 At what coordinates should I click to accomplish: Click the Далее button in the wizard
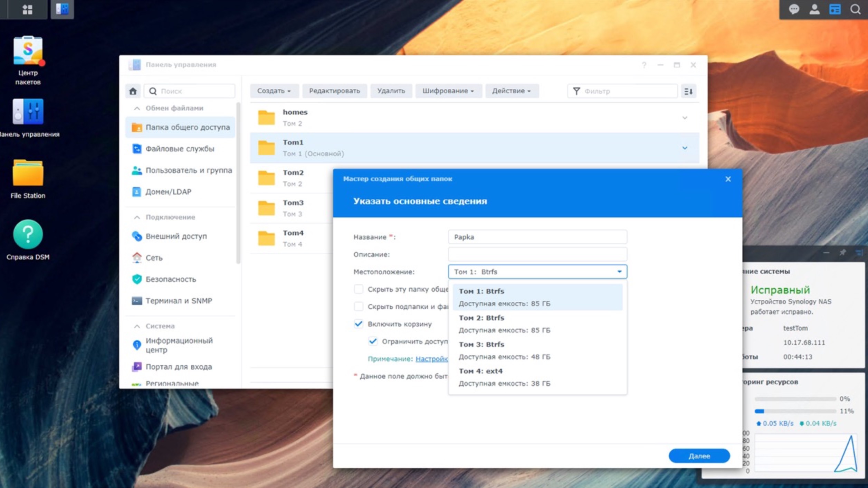(699, 456)
